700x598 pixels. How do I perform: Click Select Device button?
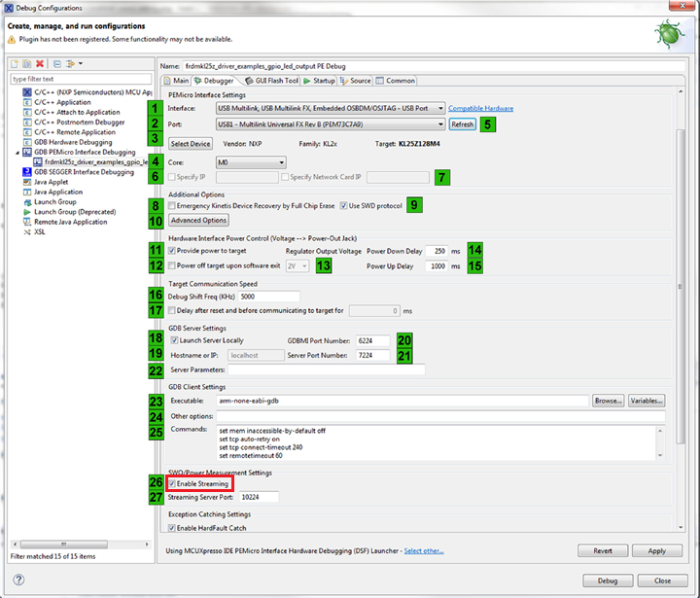point(191,144)
